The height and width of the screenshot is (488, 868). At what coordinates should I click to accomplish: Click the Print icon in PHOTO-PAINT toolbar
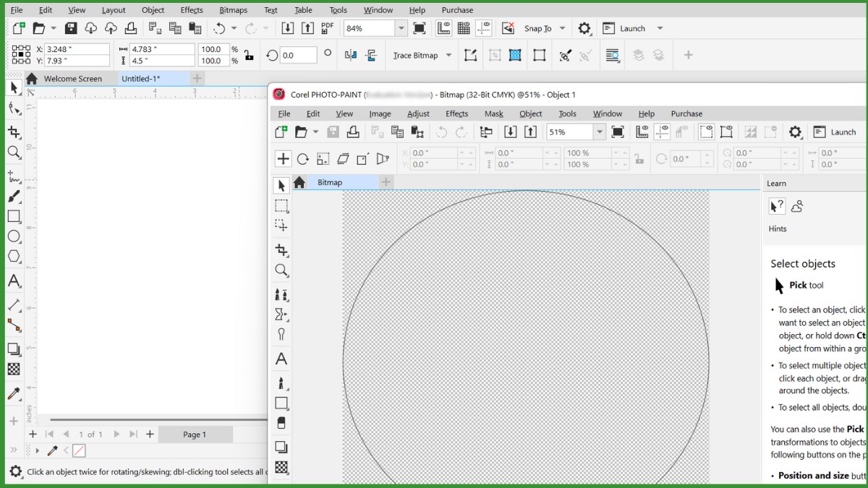tap(353, 132)
